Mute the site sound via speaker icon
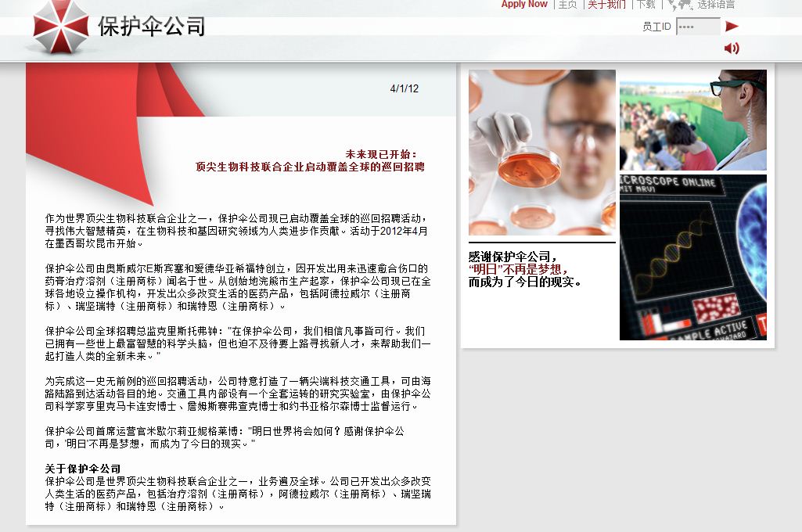The image size is (802, 532). [732, 49]
